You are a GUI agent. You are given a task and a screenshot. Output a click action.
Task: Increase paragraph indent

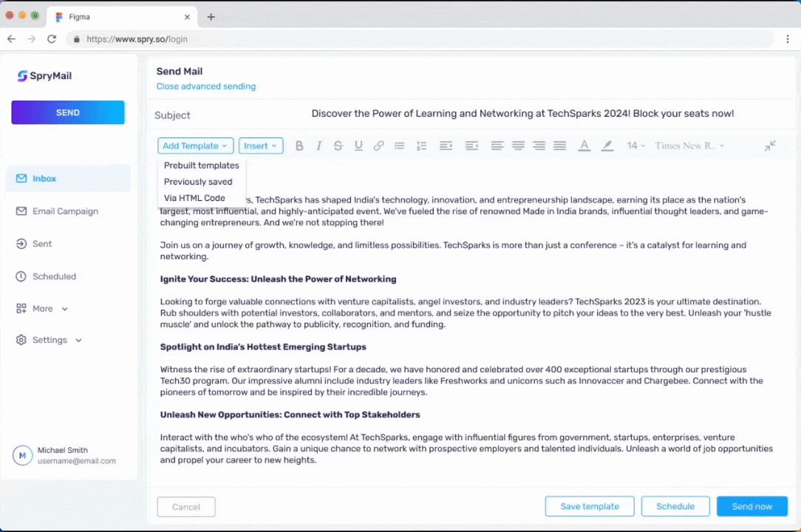click(446, 146)
